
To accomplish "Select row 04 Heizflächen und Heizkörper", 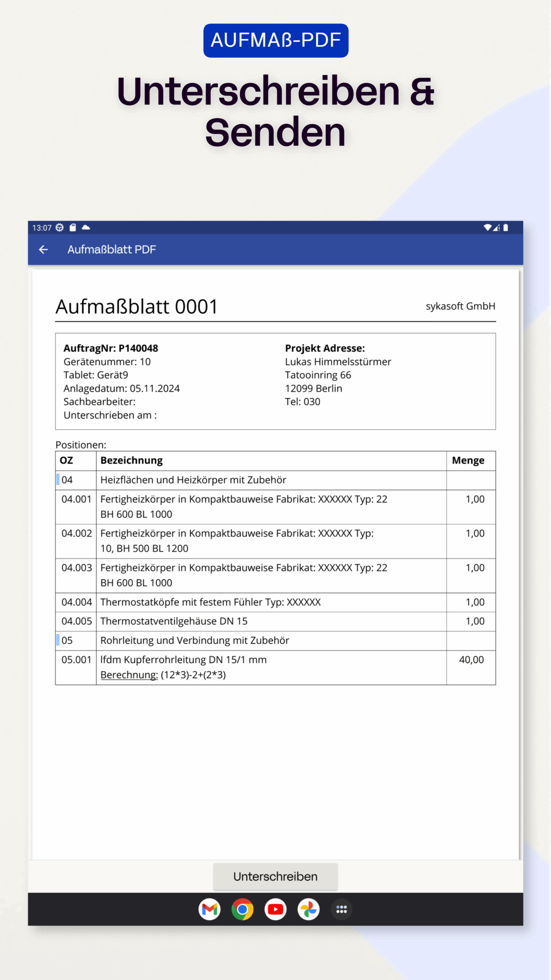I will point(275,480).
